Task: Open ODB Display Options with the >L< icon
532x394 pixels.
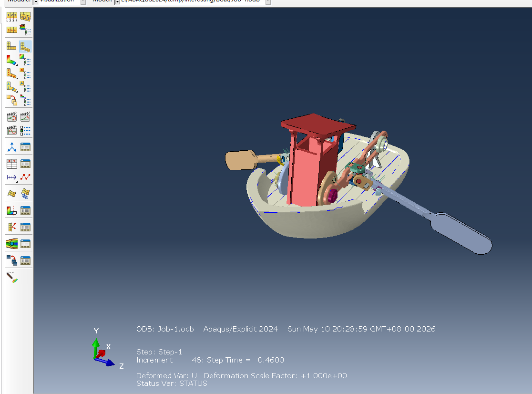Action: (11, 30)
